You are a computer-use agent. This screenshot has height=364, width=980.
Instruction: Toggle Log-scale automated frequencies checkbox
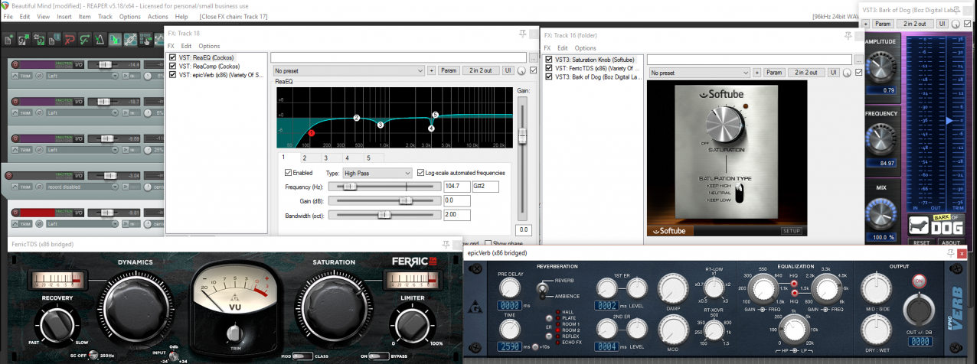coord(420,173)
